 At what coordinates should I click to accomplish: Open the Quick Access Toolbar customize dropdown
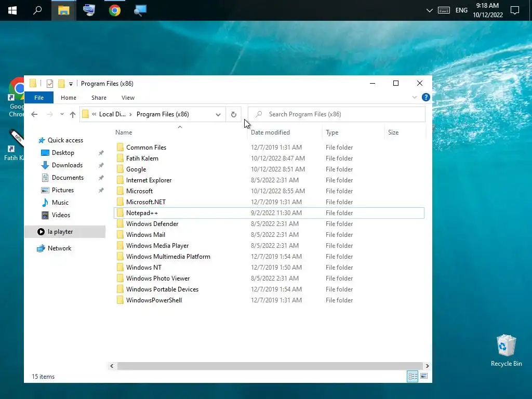[71, 84]
